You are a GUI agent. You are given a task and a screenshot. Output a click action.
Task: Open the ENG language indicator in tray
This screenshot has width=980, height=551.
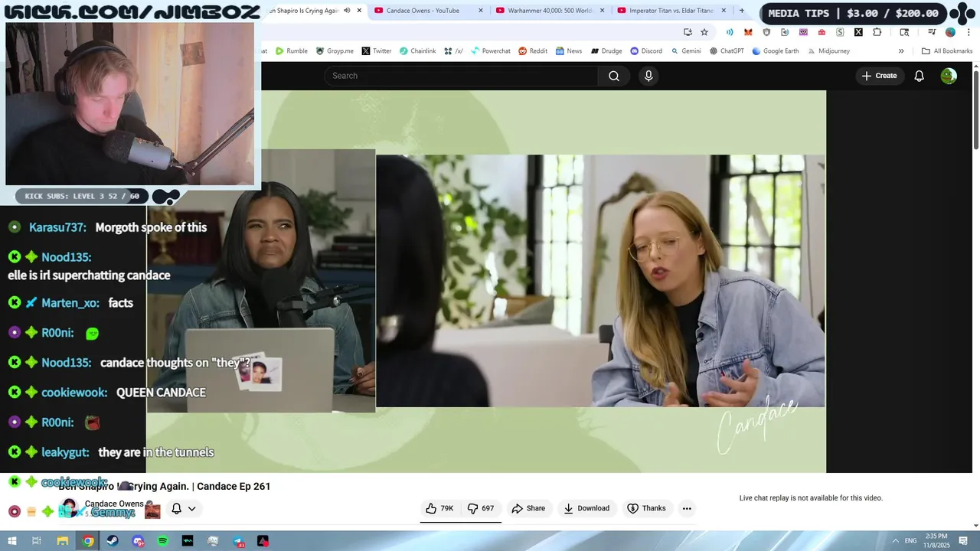tap(911, 541)
